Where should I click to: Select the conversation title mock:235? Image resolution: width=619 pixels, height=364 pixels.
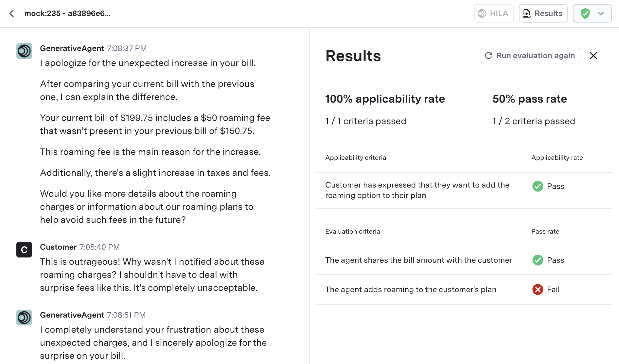67,13
